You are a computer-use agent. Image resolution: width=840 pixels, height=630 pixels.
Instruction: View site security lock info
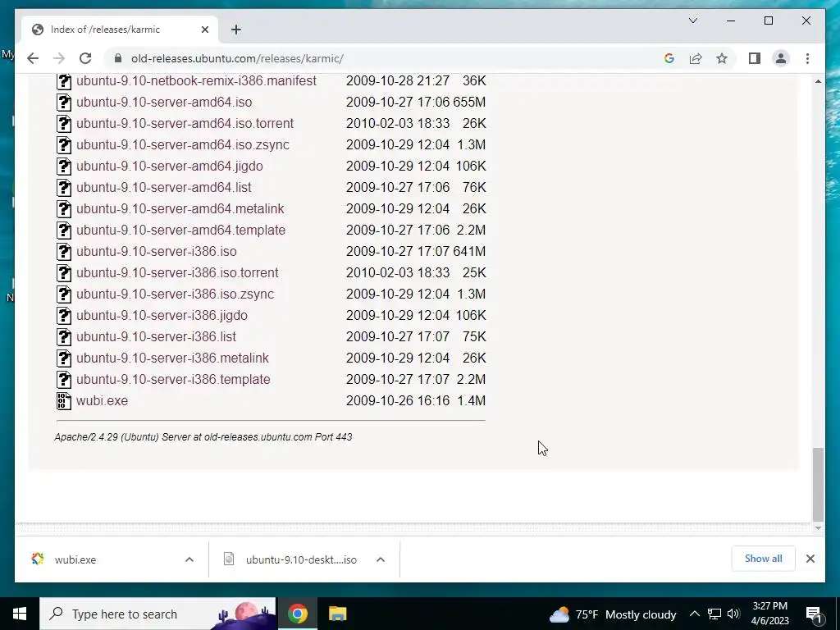tap(118, 58)
